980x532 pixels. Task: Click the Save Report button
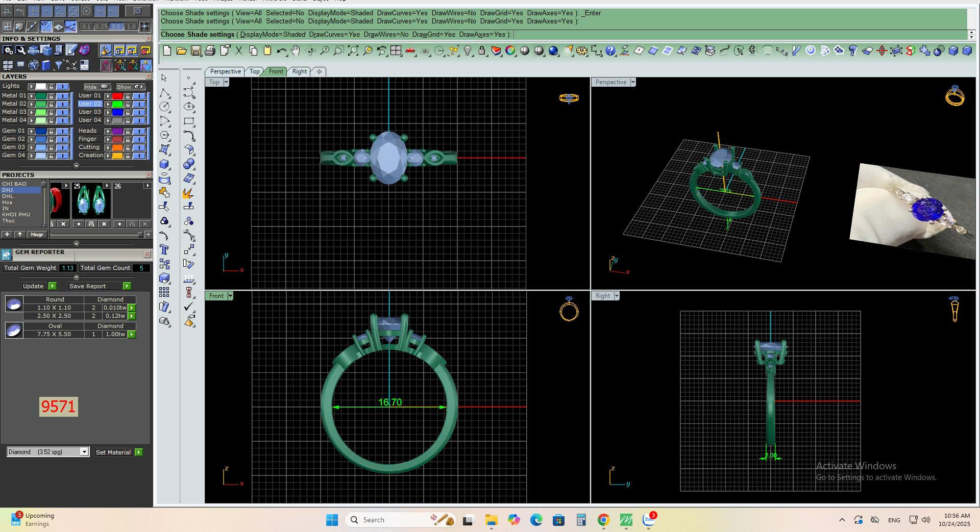coord(87,286)
